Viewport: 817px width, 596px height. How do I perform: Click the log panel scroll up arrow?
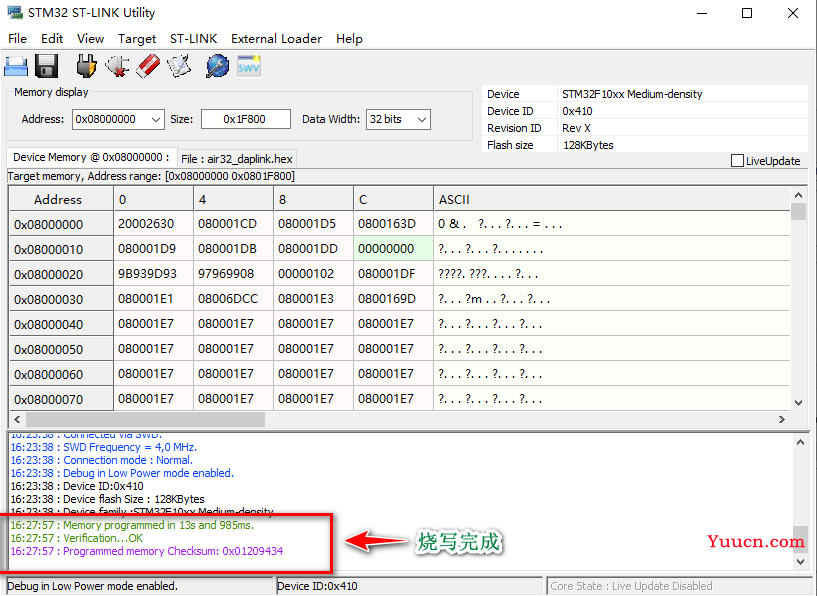[x=801, y=442]
